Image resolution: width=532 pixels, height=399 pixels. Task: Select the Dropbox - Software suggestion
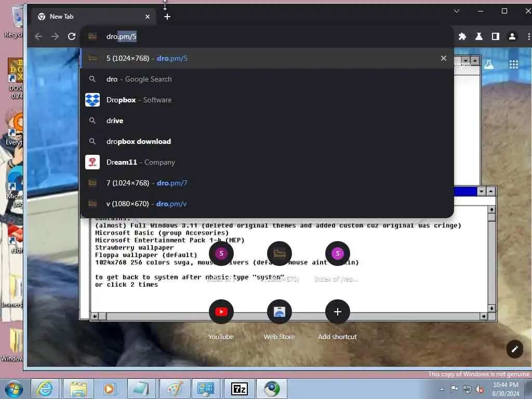click(267, 100)
